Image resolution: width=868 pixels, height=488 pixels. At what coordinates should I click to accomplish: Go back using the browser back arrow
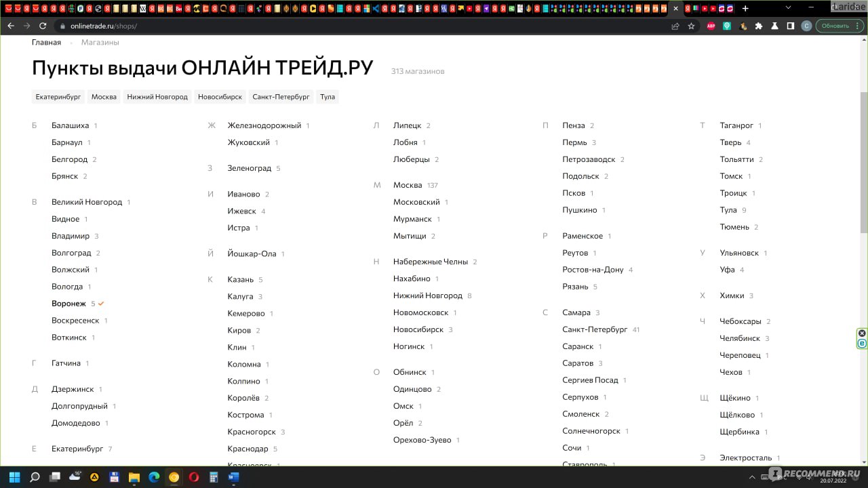[x=11, y=26]
